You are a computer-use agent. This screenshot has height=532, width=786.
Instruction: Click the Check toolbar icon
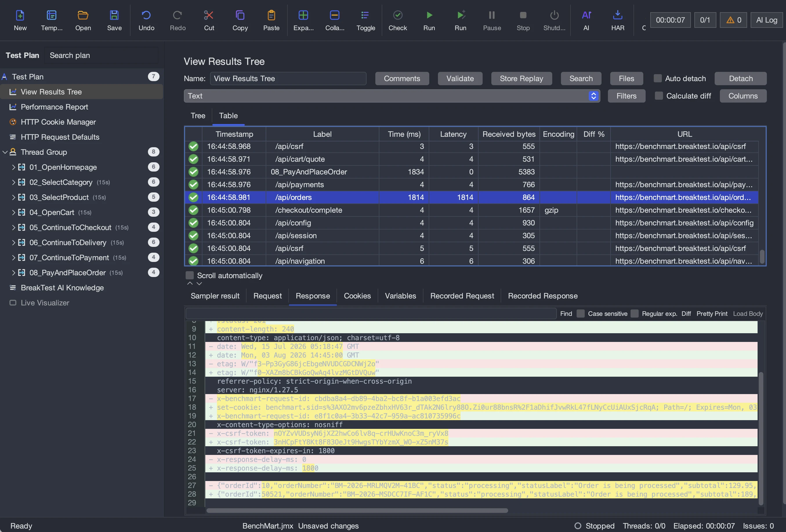(397, 15)
